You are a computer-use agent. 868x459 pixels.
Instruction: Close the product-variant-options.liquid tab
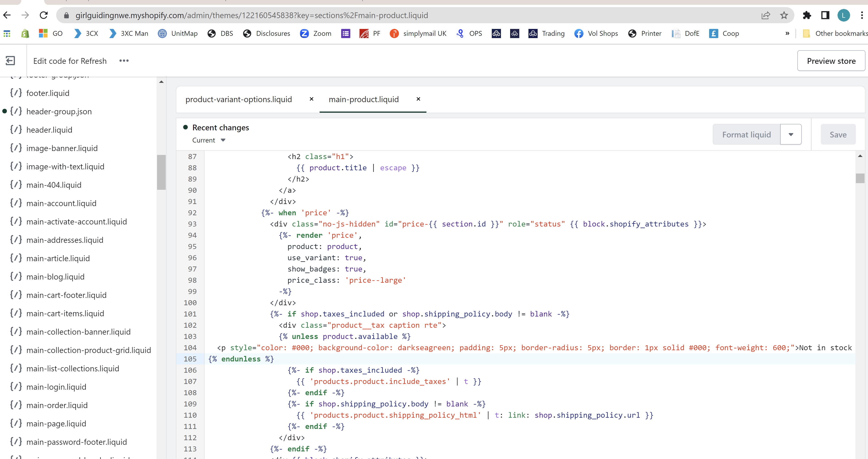click(x=311, y=99)
